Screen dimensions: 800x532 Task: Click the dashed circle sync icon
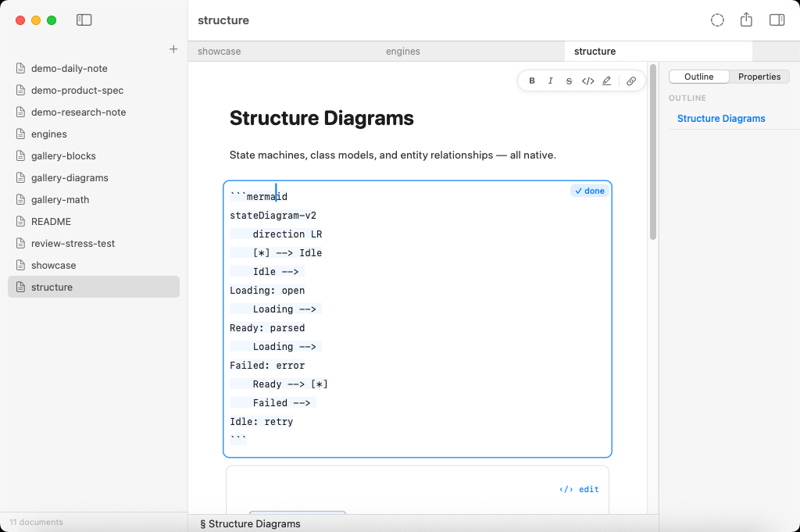pyautogui.click(x=717, y=20)
